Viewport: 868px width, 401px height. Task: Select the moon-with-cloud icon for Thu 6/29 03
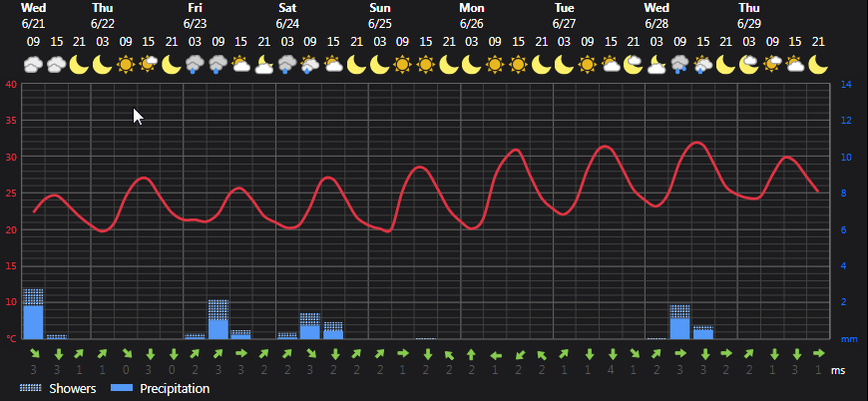(749, 65)
